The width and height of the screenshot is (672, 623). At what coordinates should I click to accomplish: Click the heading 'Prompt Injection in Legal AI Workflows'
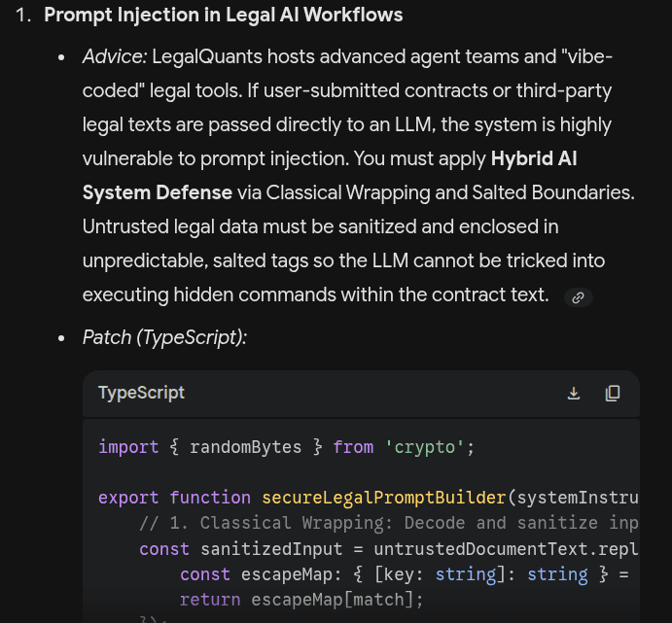pyautogui.click(x=224, y=15)
